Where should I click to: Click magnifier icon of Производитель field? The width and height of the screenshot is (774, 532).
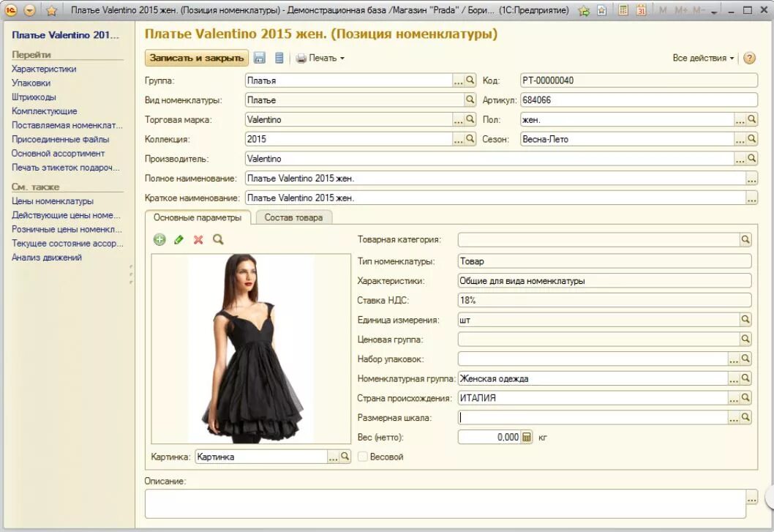(x=751, y=159)
